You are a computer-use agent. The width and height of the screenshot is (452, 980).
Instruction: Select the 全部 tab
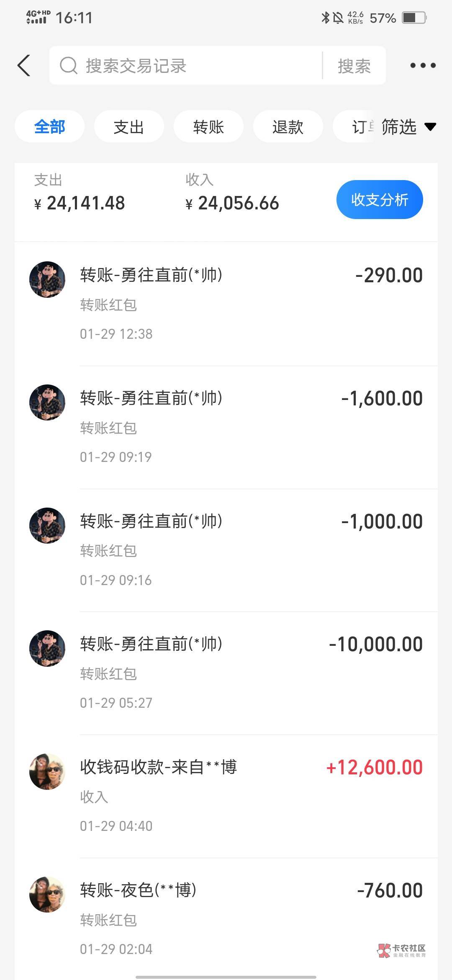(49, 127)
